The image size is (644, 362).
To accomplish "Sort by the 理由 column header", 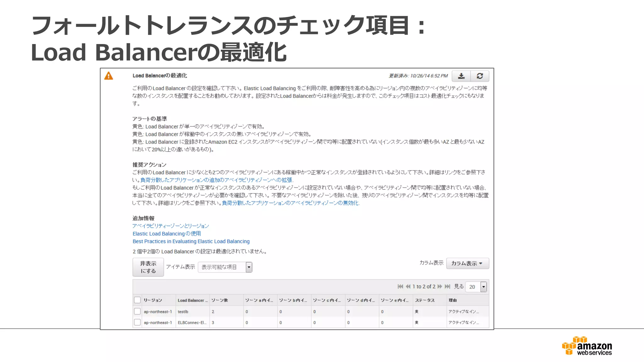I will (468, 300).
